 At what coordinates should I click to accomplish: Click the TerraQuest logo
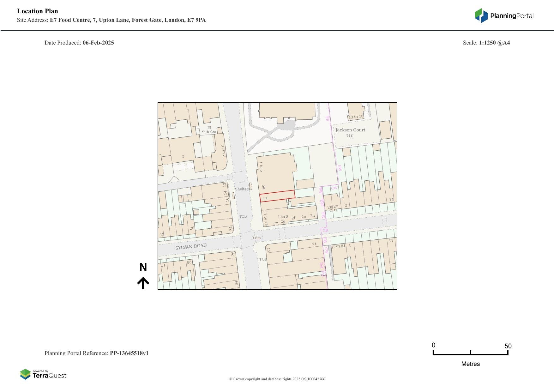tap(43, 374)
